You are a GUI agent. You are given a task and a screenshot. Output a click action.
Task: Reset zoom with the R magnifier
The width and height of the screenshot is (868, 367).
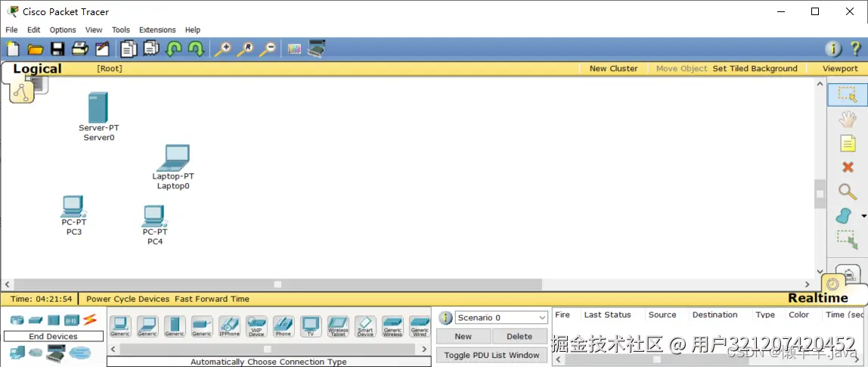tap(245, 49)
